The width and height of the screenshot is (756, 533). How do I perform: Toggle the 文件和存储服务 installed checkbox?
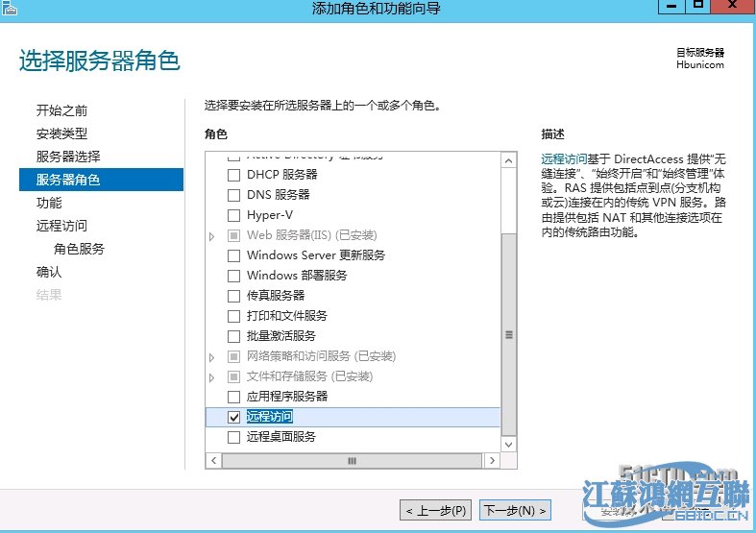[233, 376]
